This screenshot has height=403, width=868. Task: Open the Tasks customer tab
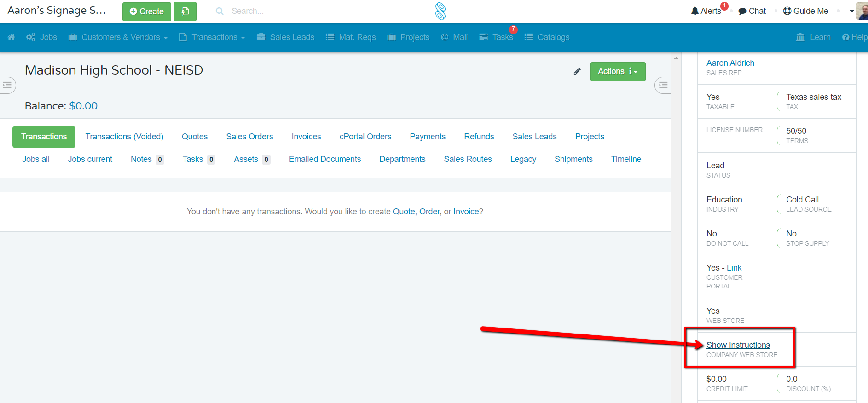pos(199,159)
